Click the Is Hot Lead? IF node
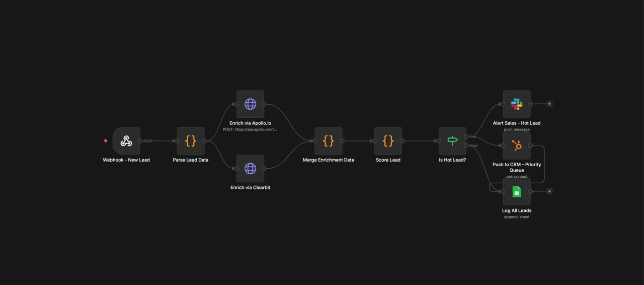The image size is (644, 285). [452, 141]
